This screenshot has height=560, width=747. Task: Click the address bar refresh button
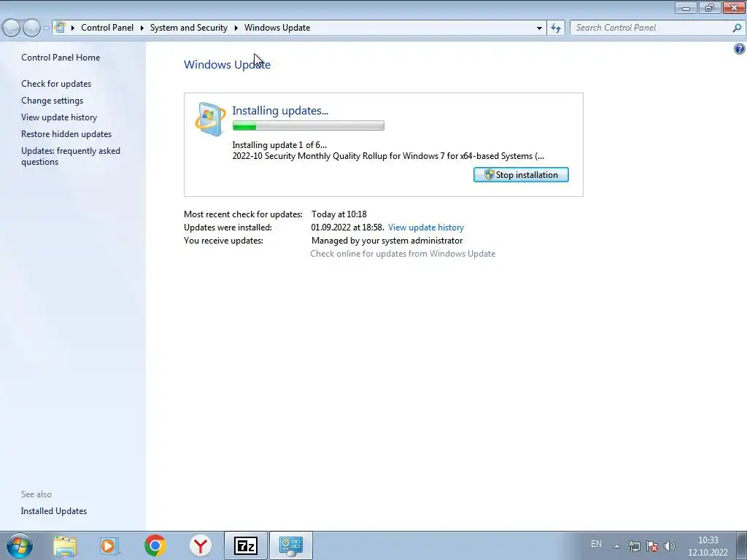tap(555, 28)
